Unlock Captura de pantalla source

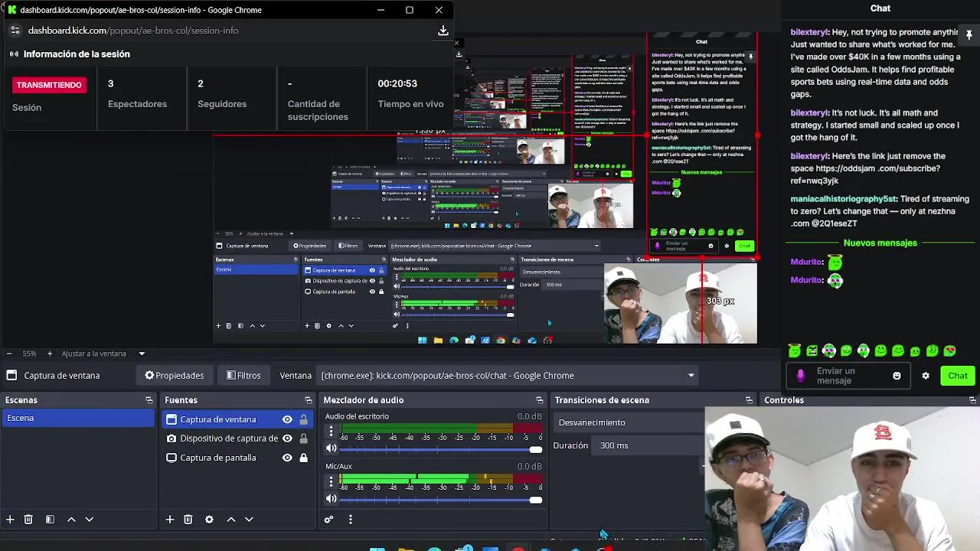coord(304,458)
